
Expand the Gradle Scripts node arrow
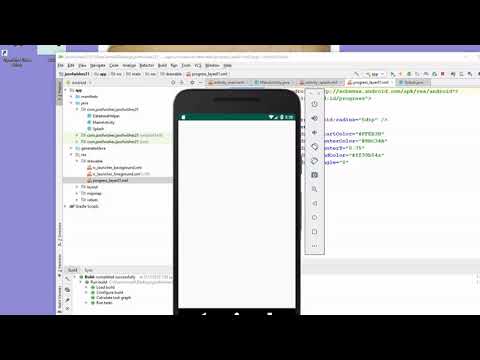click(66, 206)
